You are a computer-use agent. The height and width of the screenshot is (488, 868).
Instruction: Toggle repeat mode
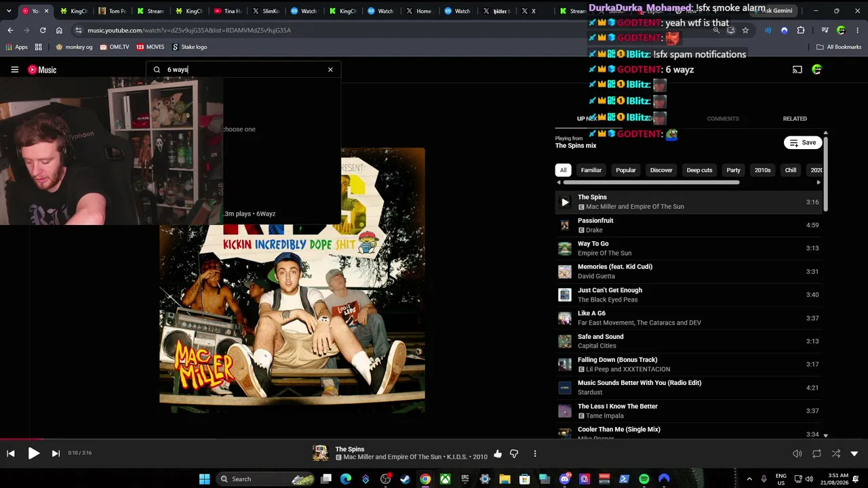[816, 453]
